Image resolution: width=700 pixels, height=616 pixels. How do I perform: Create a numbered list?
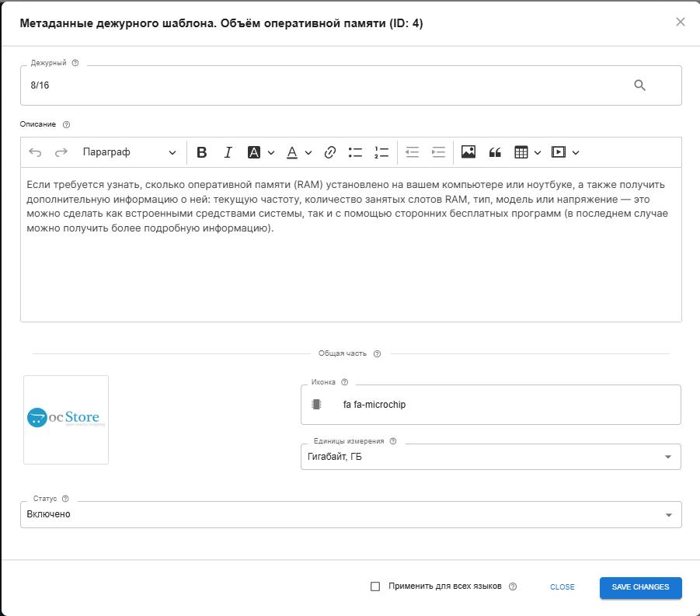pos(381,152)
